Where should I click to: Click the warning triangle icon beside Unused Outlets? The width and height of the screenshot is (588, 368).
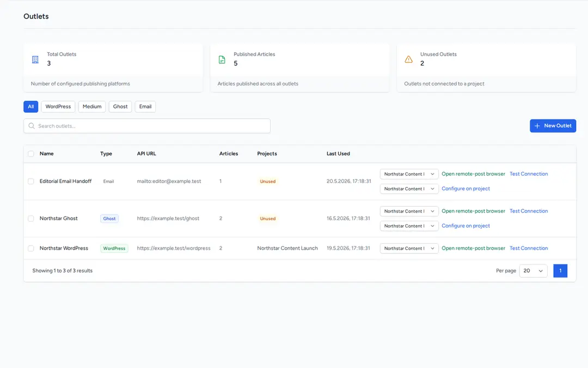[409, 59]
